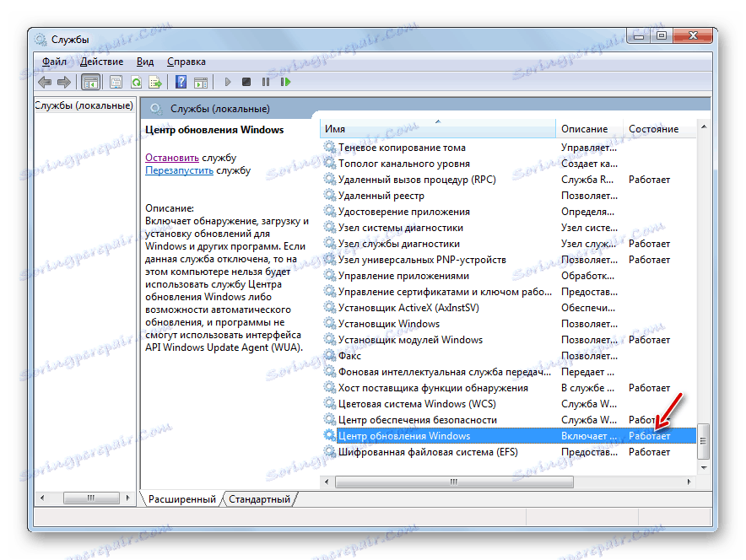
Task: Click the Restart service icon
Action: pyautogui.click(x=285, y=83)
